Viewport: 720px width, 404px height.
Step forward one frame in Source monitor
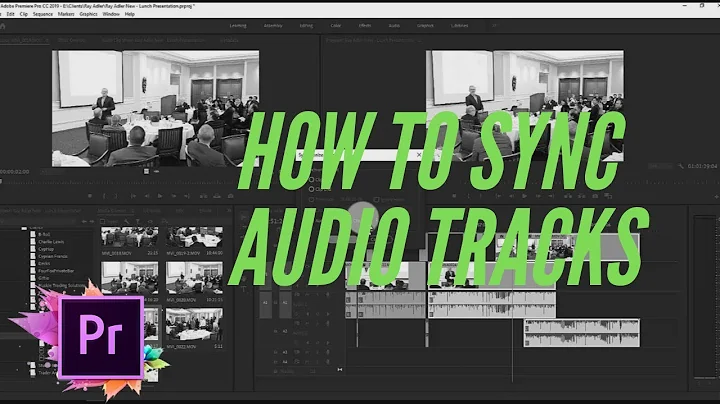point(174,196)
